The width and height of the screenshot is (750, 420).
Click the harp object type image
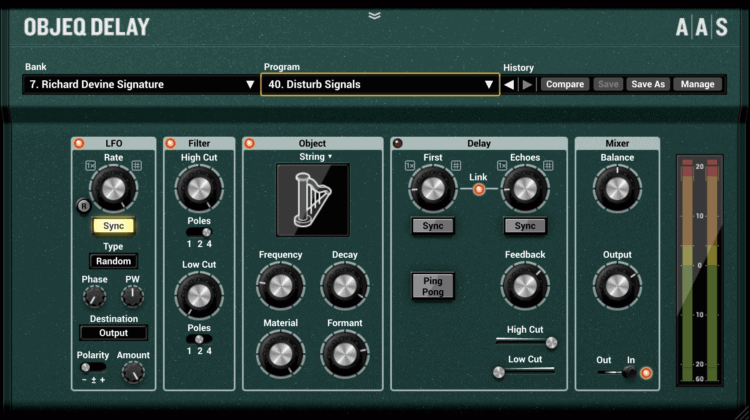[313, 200]
